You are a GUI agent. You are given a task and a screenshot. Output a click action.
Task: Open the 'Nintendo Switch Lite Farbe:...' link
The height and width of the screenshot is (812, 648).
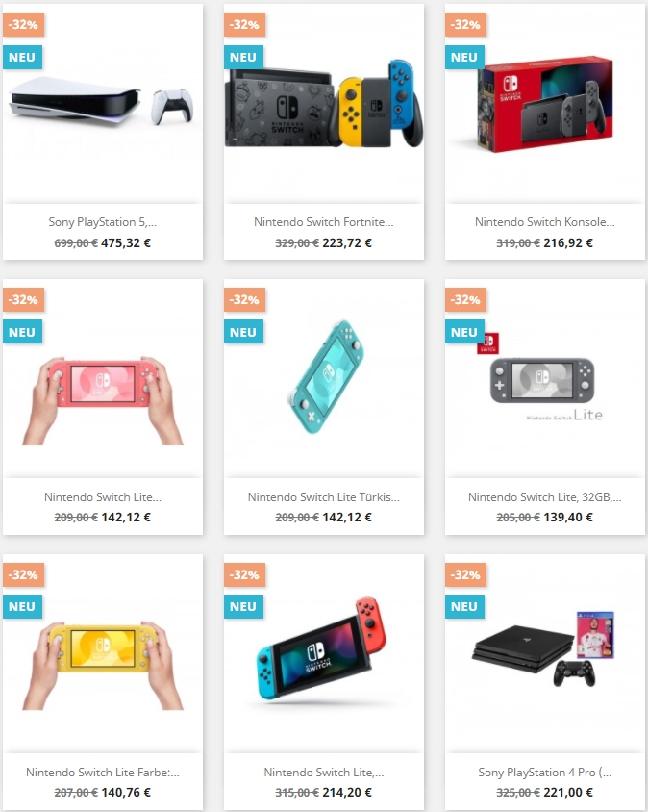click(x=103, y=773)
